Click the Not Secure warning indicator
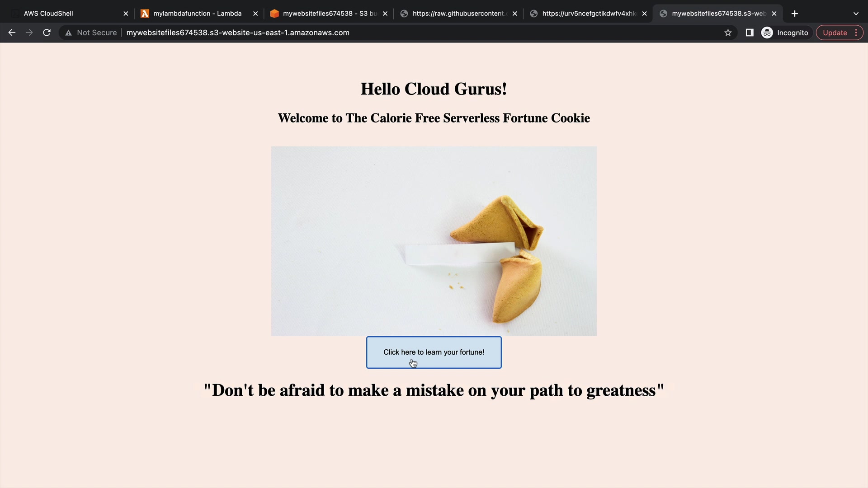This screenshot has height=488, width=868. point(91,33)
